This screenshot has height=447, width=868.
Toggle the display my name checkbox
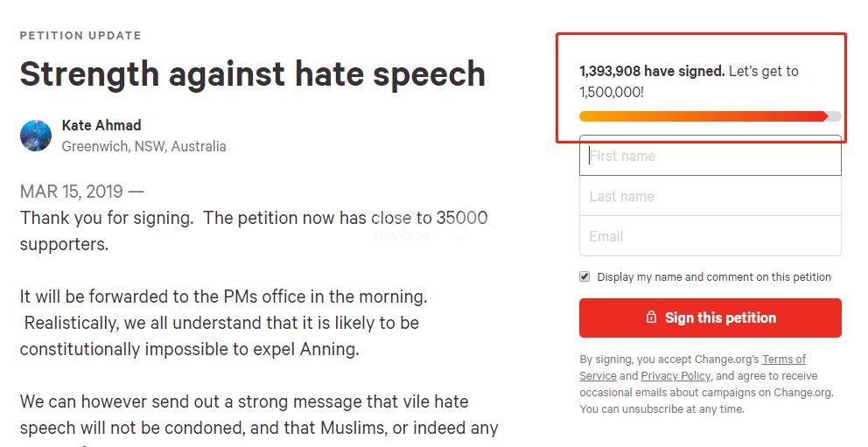point(584,276)
